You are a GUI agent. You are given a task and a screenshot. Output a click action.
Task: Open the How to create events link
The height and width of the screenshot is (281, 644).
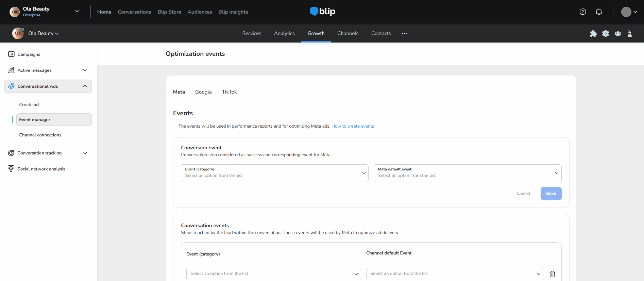(353, 126)
